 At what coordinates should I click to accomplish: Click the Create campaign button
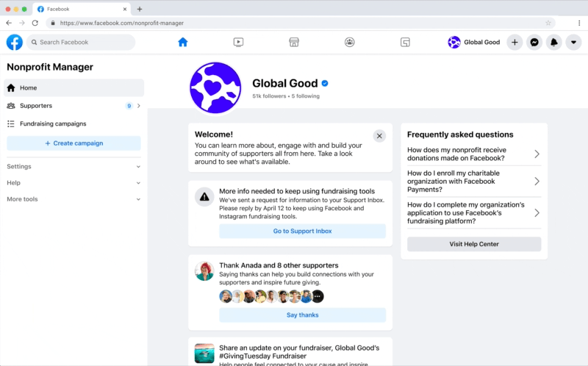pos(74,143)
